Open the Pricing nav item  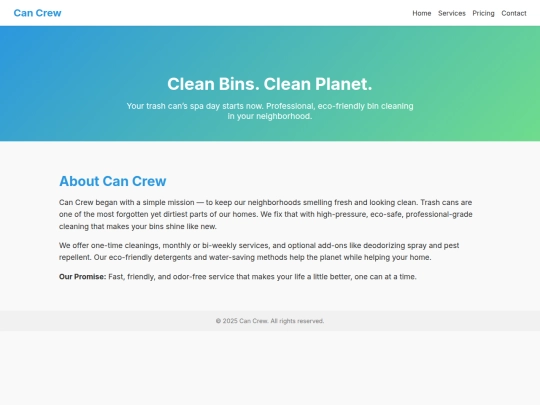click(483, 13)
